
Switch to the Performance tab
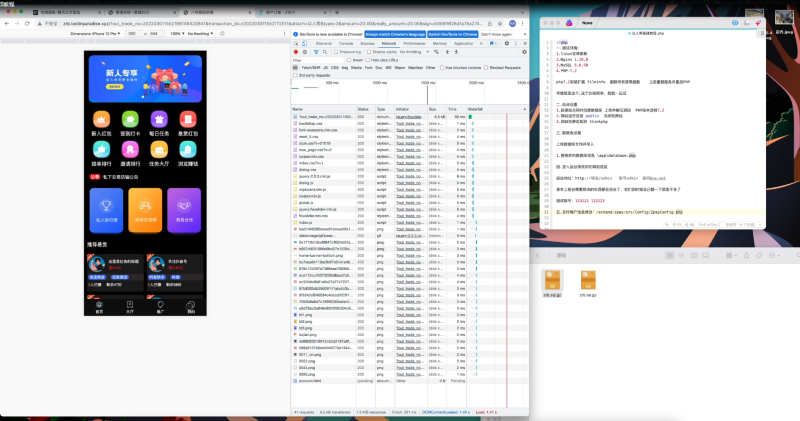[414, 43]
